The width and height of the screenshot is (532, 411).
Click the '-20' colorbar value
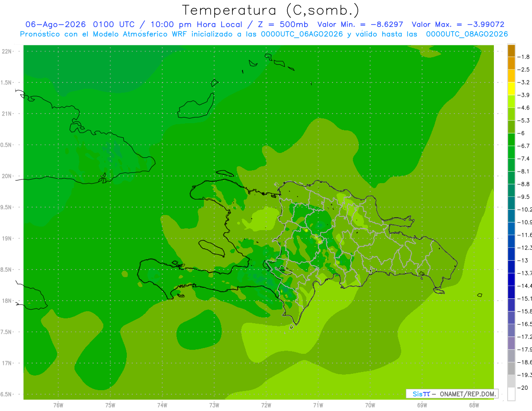pyautogui.click(x=522, y=388)
